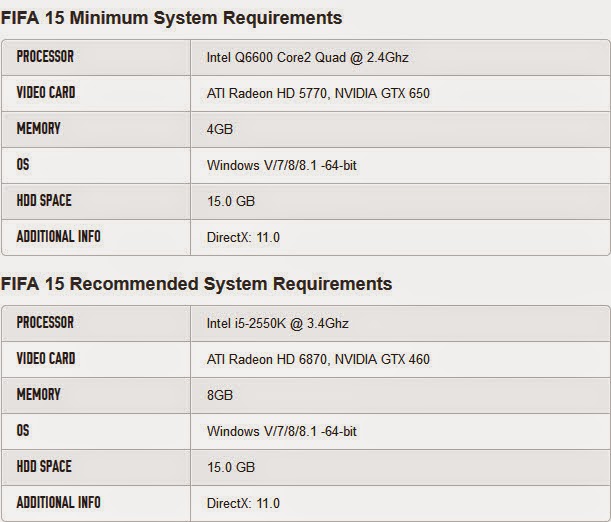The width and height of the screenshot is (611, 522).
Task: Select the Intel i5-2550K @ 3.4Ghz cell
Action: point(277,323)
